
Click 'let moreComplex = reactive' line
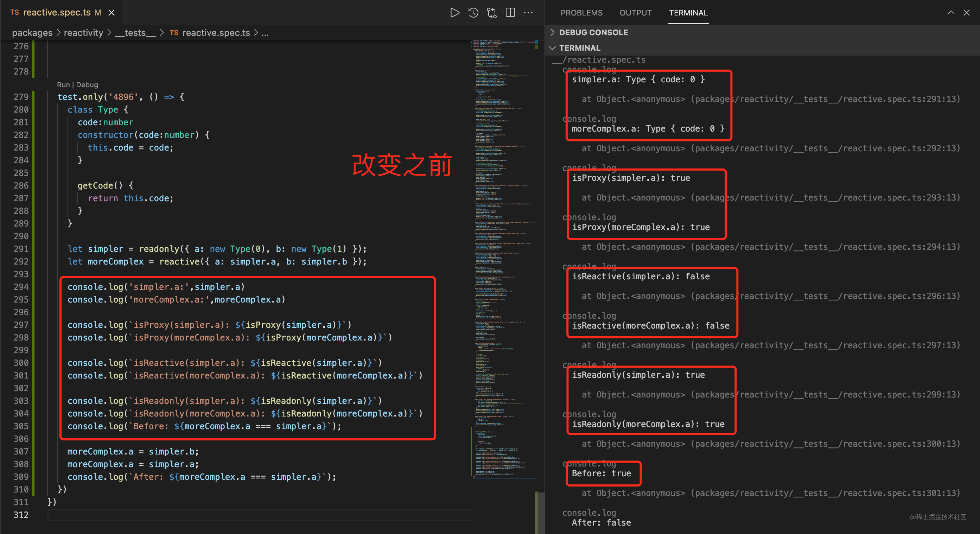click(217, 261)
